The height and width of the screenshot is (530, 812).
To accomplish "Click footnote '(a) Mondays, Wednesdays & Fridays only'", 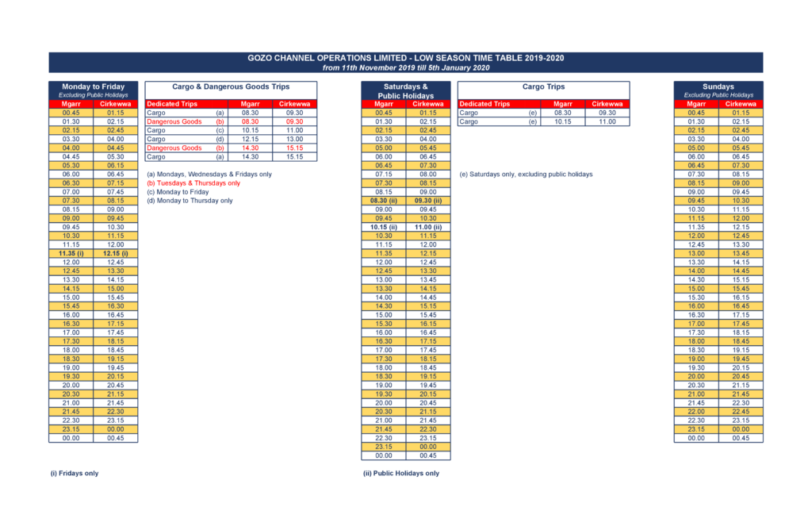I will coord(209,174).
